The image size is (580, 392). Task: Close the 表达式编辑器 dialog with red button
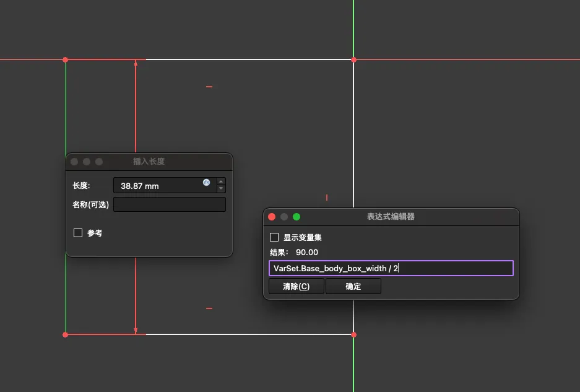coord(272,217)
